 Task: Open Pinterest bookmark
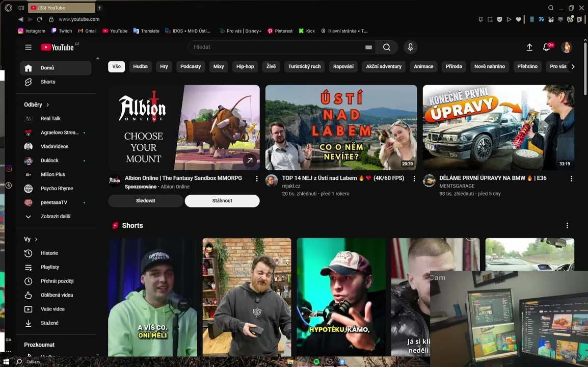[280, 31]
